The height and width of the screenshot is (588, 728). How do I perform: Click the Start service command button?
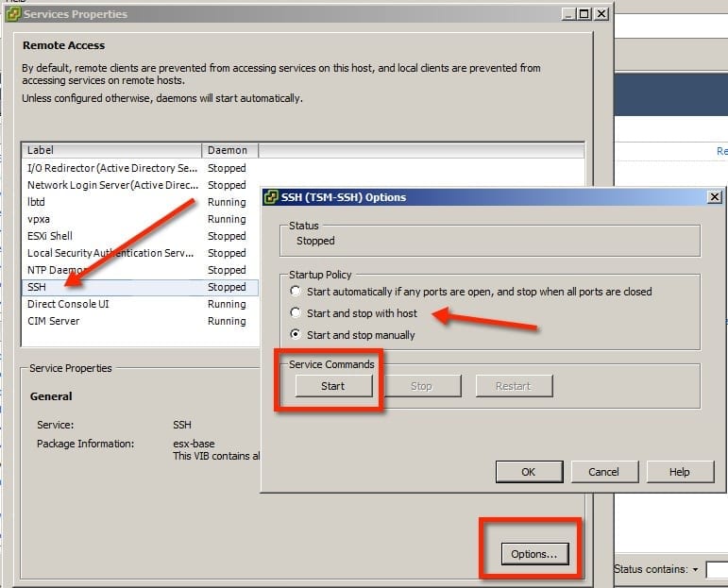coord(333,386)
